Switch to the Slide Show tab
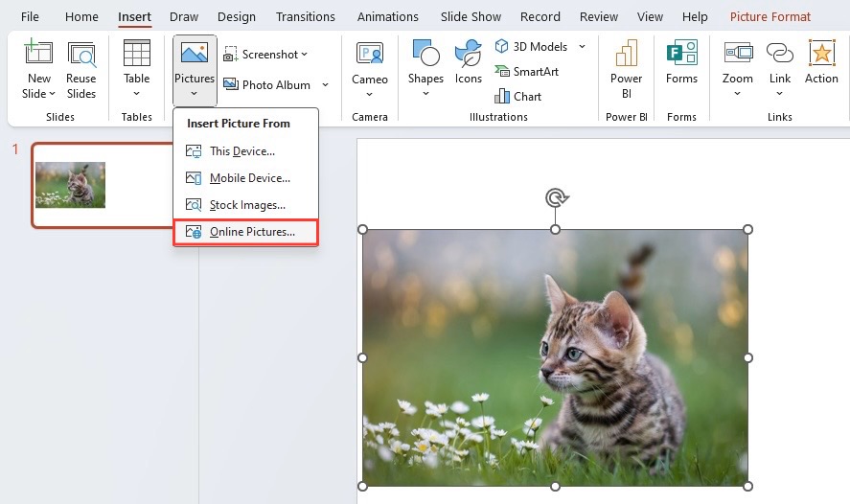Screen dimensions: 850x504 click(471, 17)
